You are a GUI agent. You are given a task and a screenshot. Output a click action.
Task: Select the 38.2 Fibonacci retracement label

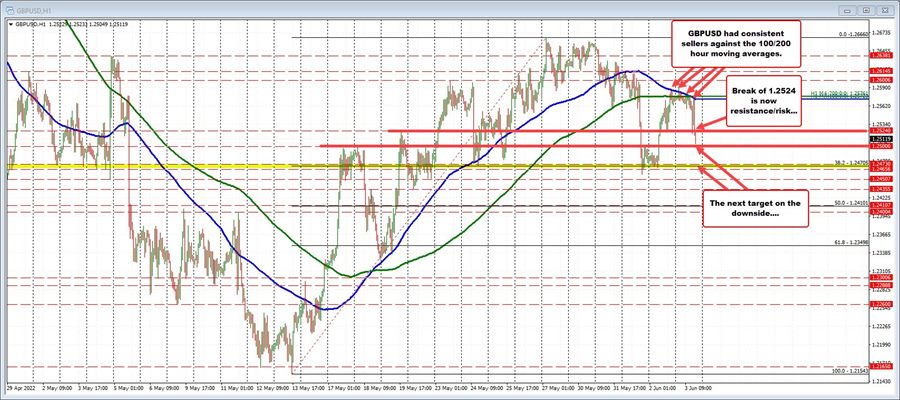click(852, 162)
